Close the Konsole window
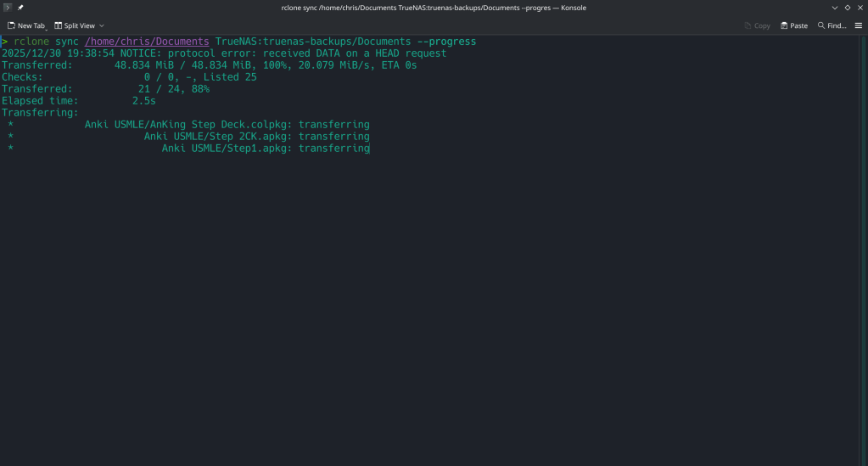The height and width of the screenshot is (466, 868). point(859,8)
